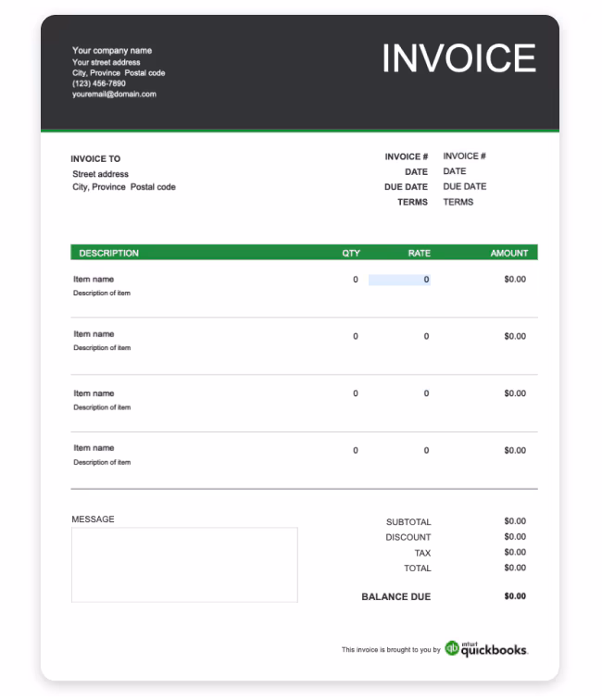Screen dimensions: 602x700
Task: Click the first row Qty value
Action: 356,280
